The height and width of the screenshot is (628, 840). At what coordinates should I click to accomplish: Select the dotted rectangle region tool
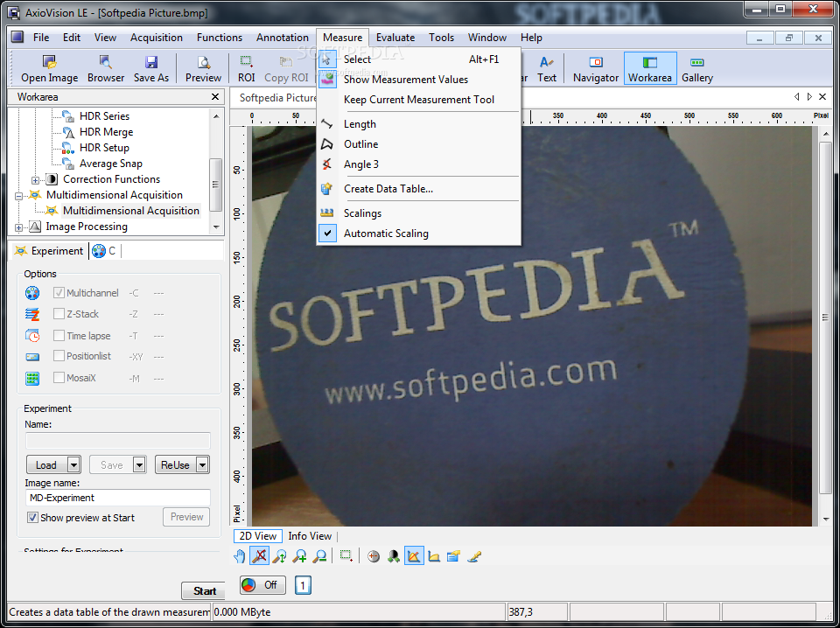coord(346,556)
